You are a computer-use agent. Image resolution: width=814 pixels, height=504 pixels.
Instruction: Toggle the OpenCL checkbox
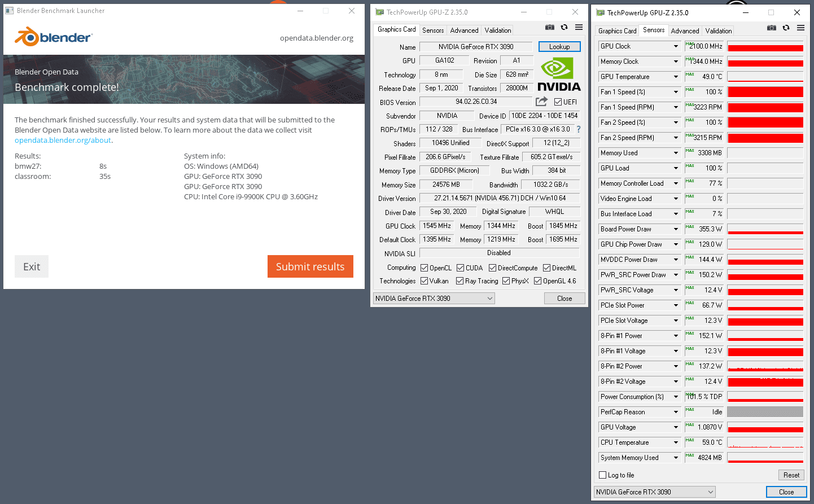point(424,268)
